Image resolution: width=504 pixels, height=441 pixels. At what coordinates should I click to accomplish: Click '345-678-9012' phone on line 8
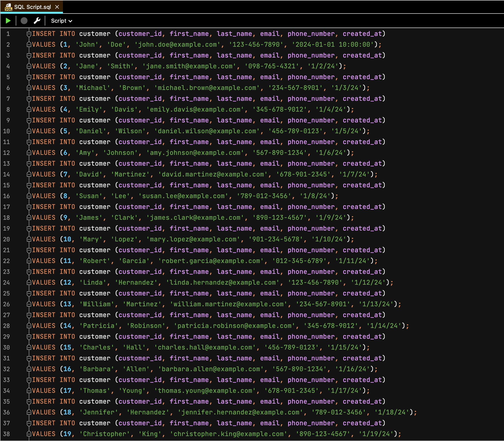click(280, 109)
